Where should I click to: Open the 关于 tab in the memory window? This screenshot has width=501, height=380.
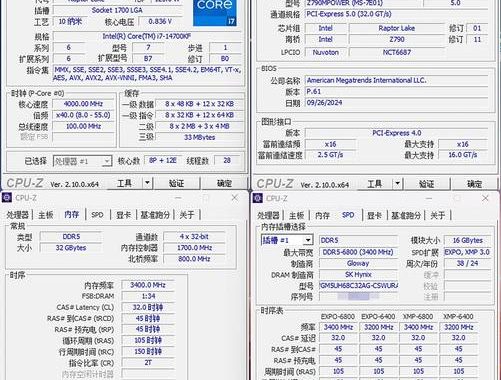[187, 215]
